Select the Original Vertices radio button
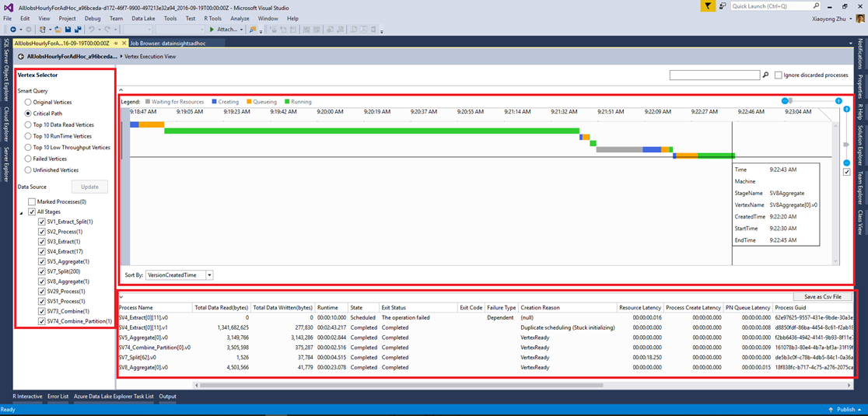The width and height of the screenshot is (868, 416). (28, 103)
